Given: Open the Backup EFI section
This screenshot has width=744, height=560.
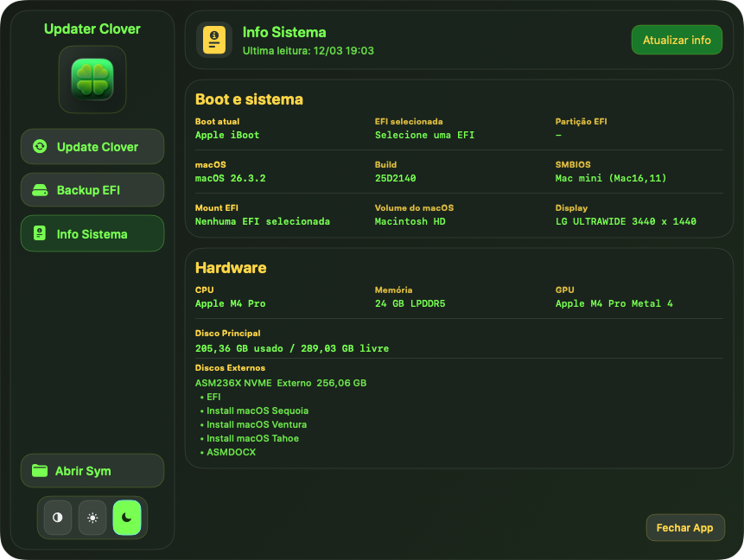Looking at the screenshot, I should tap(92, 190).
